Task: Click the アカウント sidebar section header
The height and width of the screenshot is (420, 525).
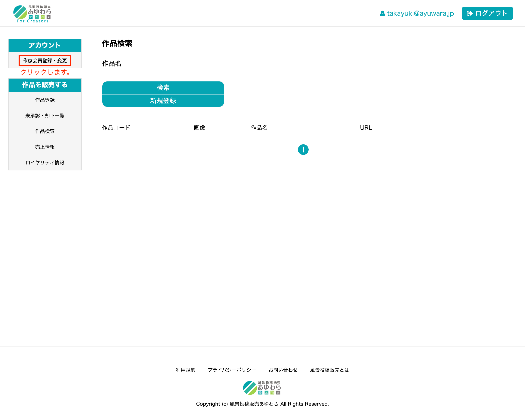Action: pos(45,45)
